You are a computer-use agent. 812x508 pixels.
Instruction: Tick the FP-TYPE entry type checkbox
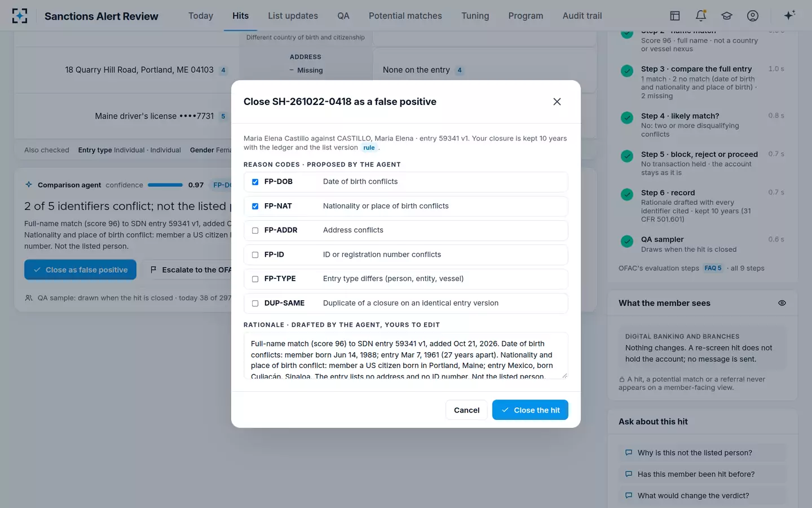pos(255,279)
